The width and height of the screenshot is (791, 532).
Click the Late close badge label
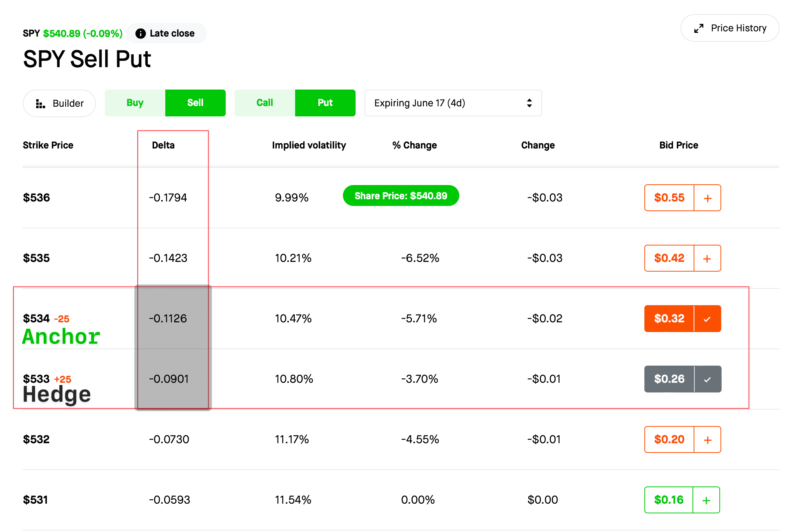click(x=172, y=34)
